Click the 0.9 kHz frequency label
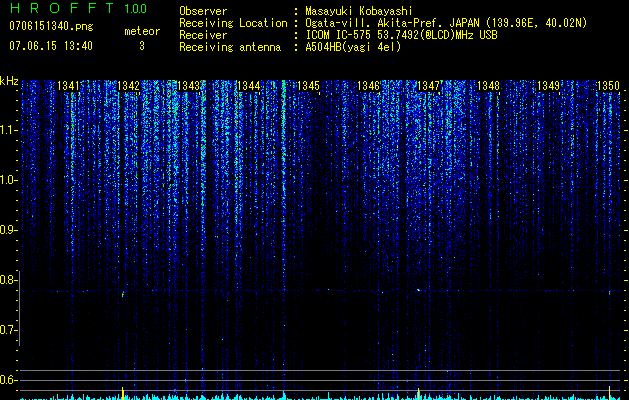Screen dimensions: 629x400 tap(7, 230)
